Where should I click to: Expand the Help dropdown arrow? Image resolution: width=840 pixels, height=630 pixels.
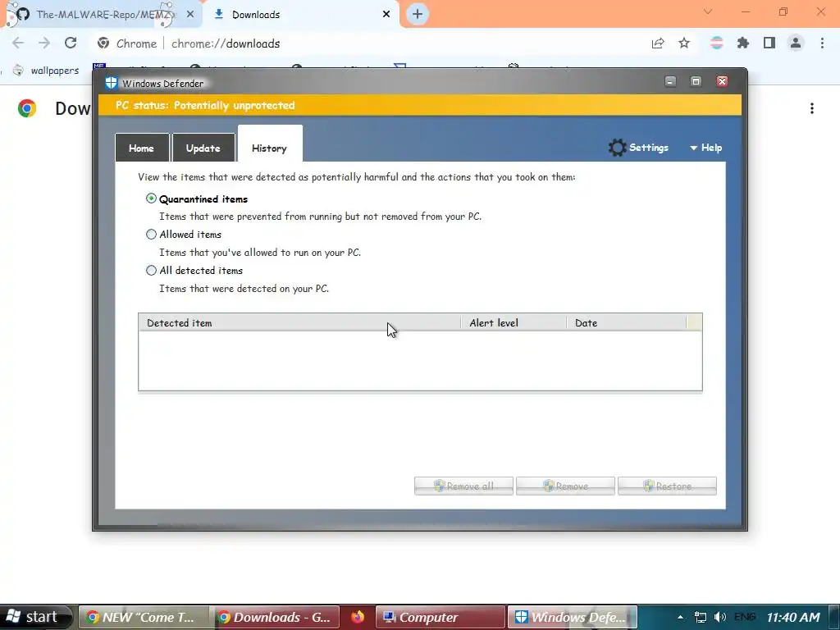click(693, 148)
